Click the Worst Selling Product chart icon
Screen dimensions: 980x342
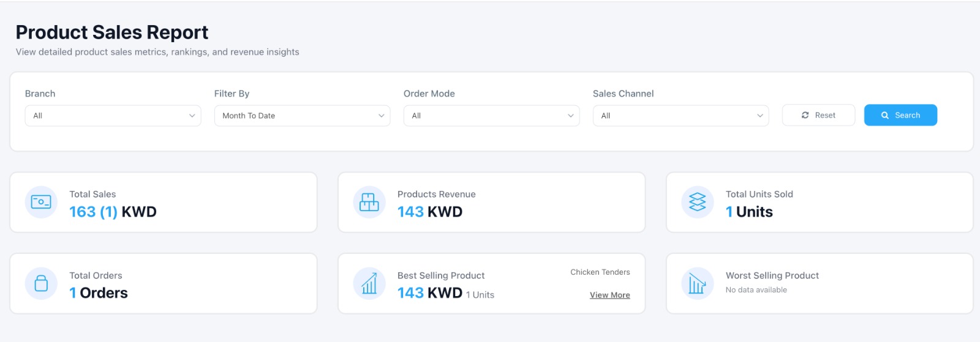[698, 283]
